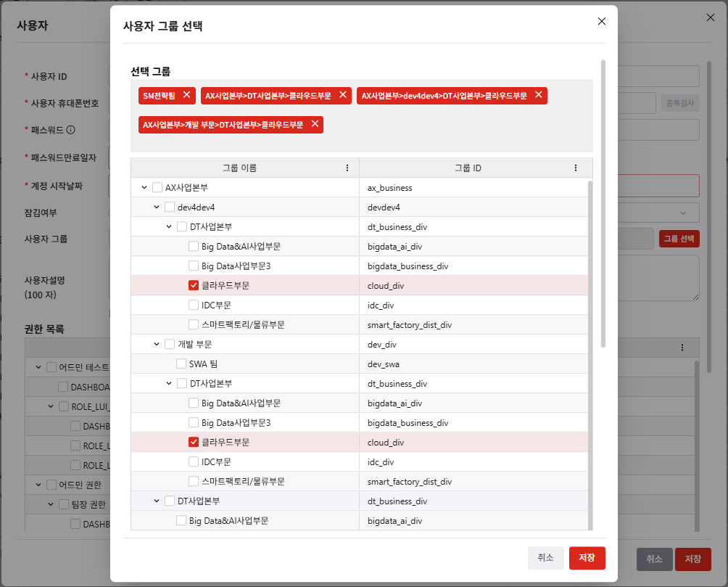The height and width of the screenshot is (587, 728).
Task: Click 취소 in the 사용자 window
Action: [654, 559]
